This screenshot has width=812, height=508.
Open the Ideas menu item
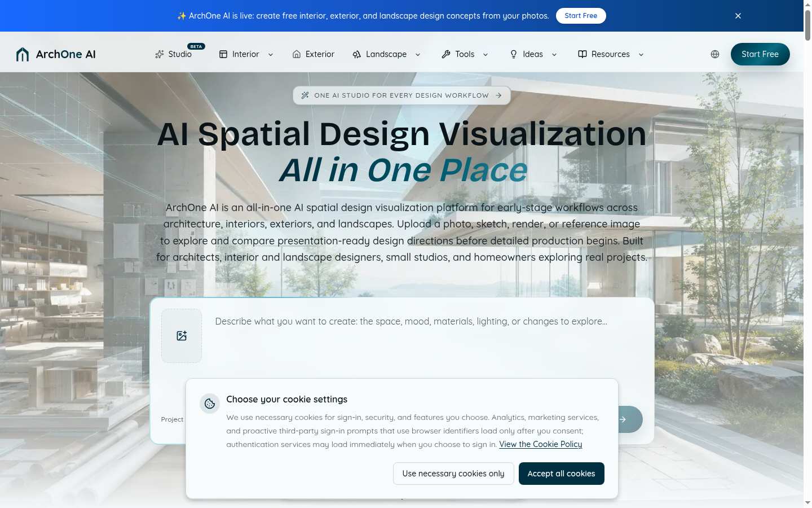pyautogui.click(x=533, y=54)
